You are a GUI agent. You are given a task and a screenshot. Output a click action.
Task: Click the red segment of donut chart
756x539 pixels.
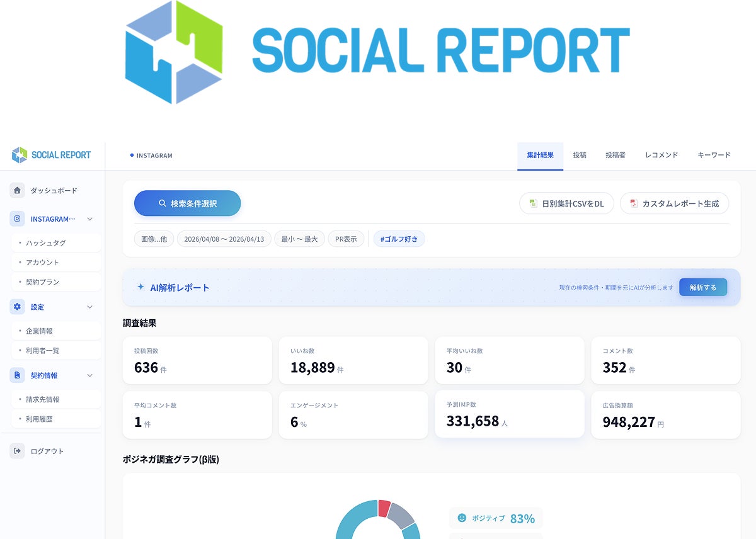384,509
